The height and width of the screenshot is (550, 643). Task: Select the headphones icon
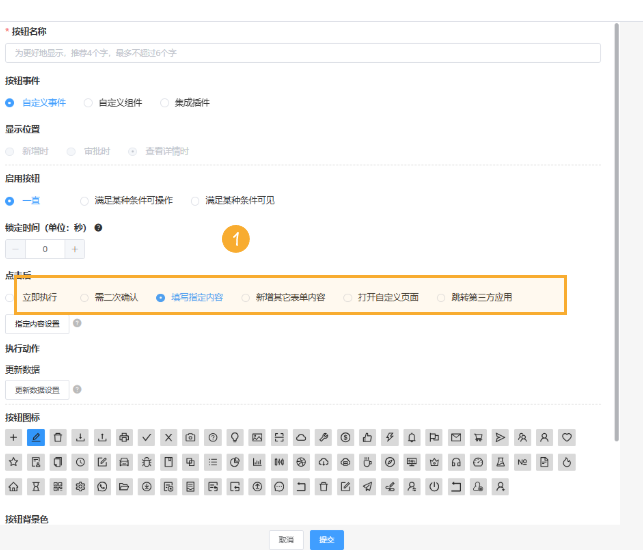[x=456, y=462]
